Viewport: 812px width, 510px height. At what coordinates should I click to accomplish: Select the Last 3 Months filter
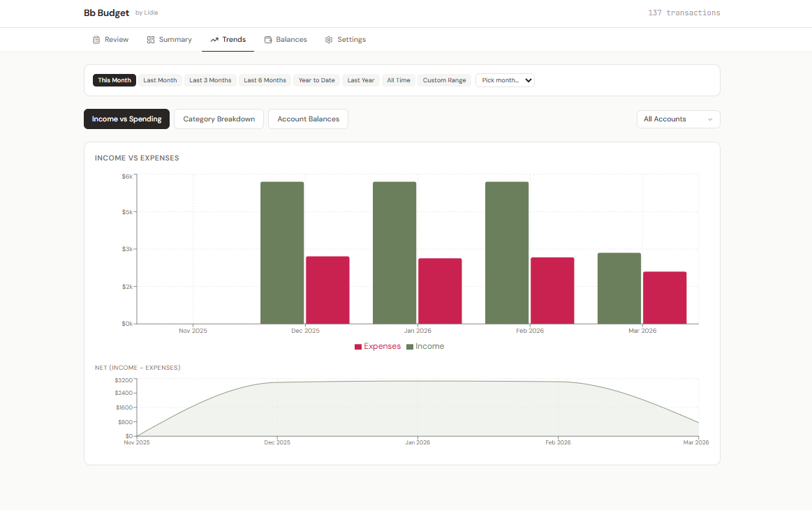(x=210, y=80)
